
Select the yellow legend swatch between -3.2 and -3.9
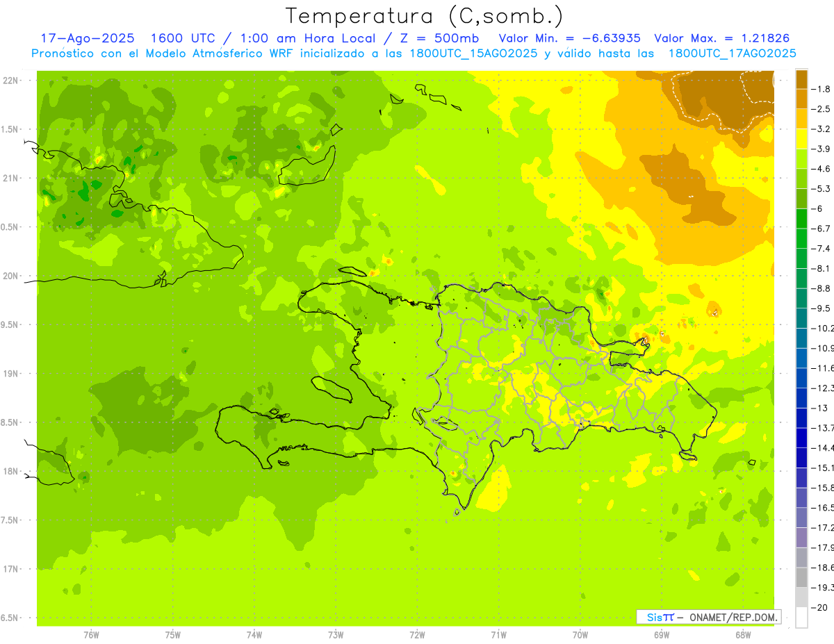801,139
